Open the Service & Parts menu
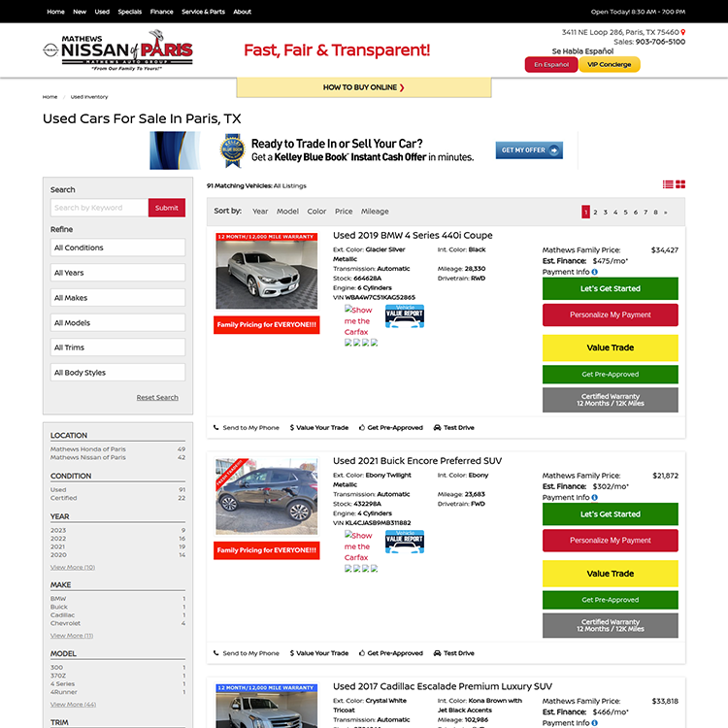 (204, 12)
